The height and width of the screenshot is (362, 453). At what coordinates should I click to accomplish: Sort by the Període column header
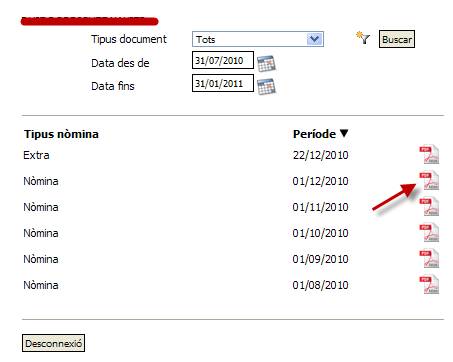pos(314,134)
